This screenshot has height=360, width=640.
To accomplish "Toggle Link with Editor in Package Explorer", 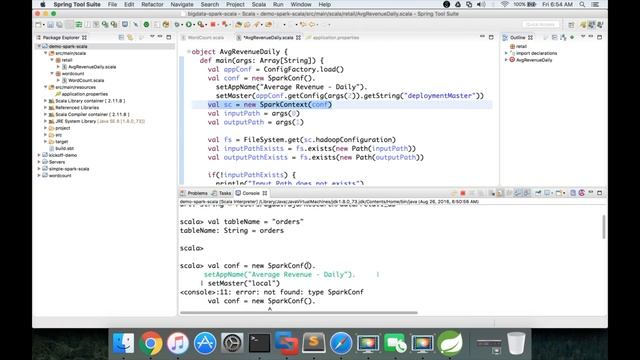I will [130, 37].
